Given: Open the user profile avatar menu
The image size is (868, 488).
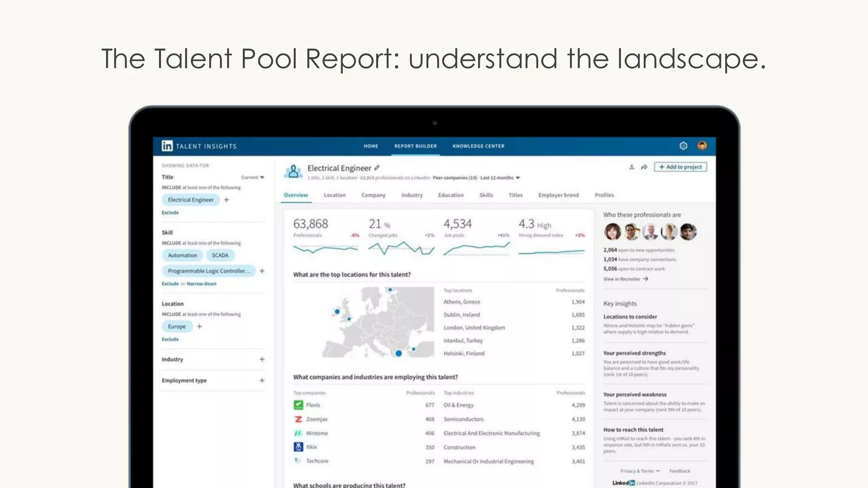Looking at the screenshot, I should pos(702,146).
